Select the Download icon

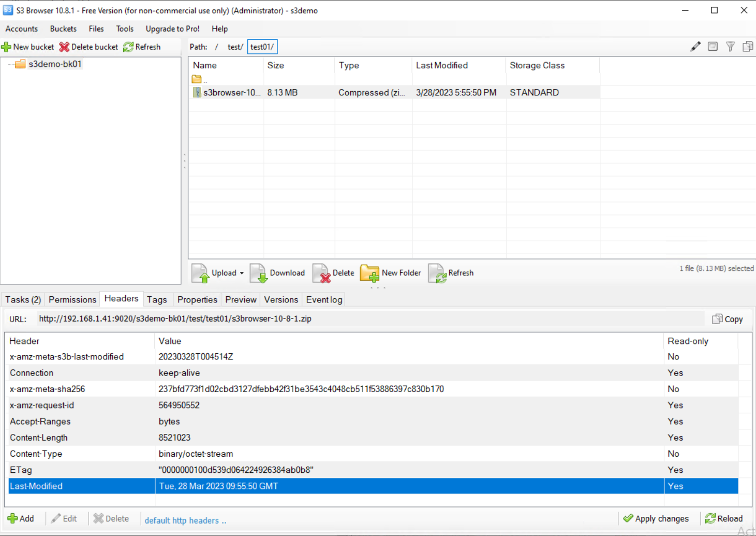coord(259,273)
